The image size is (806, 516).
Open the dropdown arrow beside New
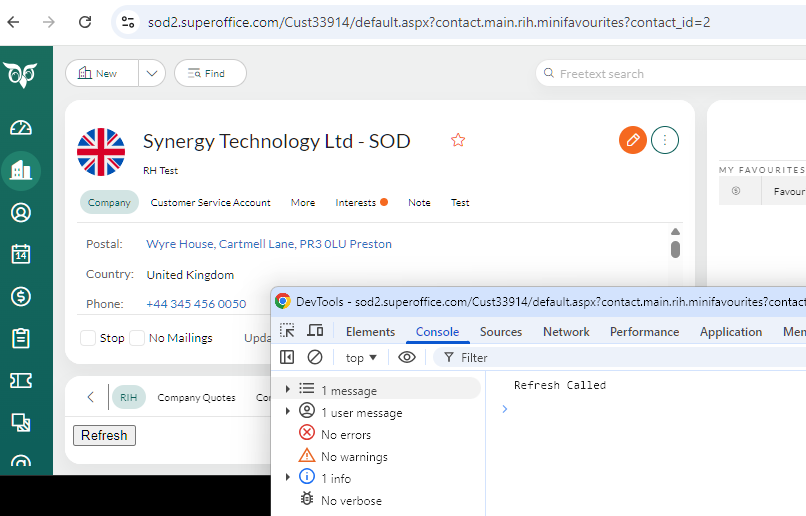(152, 73)
